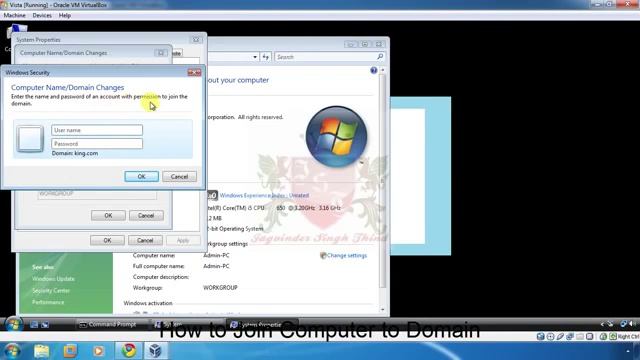
Task: Click the WORKGROUP text field behind the dialog
Action: point(97,194)
